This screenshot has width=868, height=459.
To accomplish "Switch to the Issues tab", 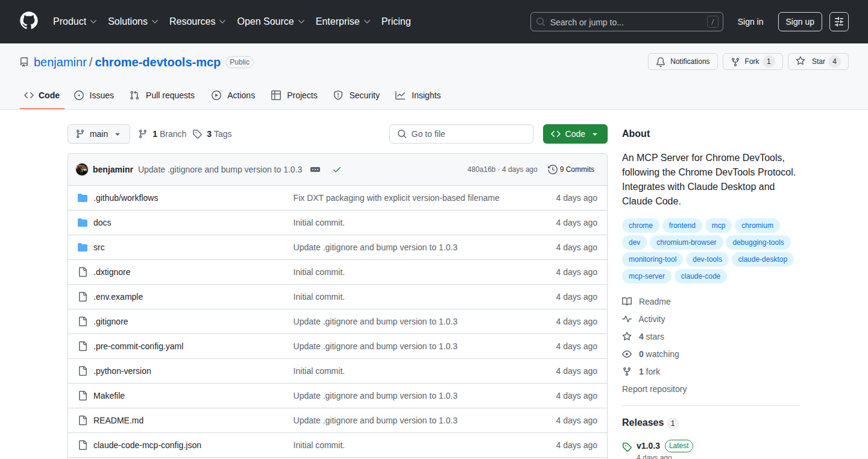I will tap(94, 95).
